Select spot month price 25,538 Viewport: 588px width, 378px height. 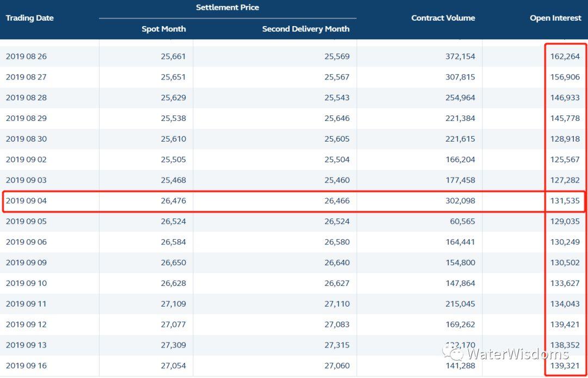pyautogui.click(x=173, y=119)
